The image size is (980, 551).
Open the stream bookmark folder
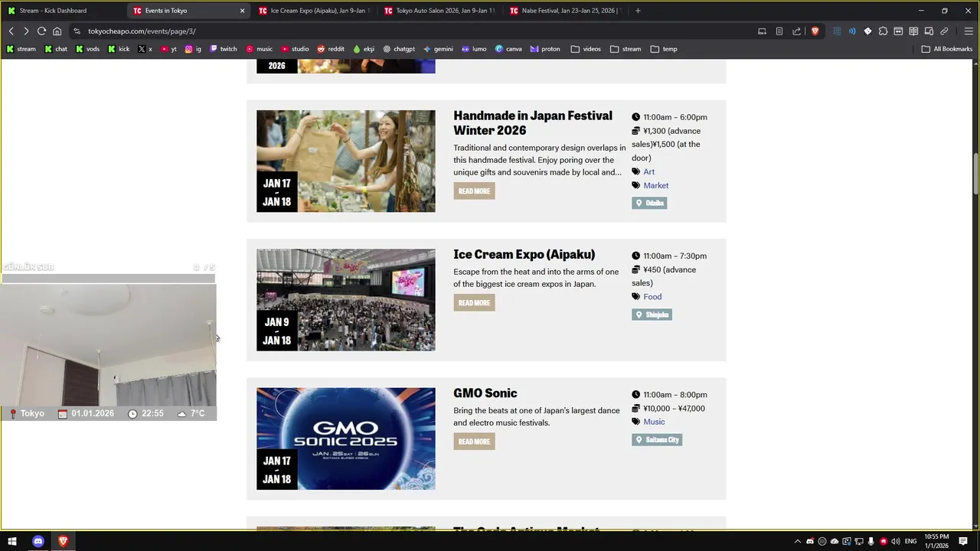tap(626, 49)
